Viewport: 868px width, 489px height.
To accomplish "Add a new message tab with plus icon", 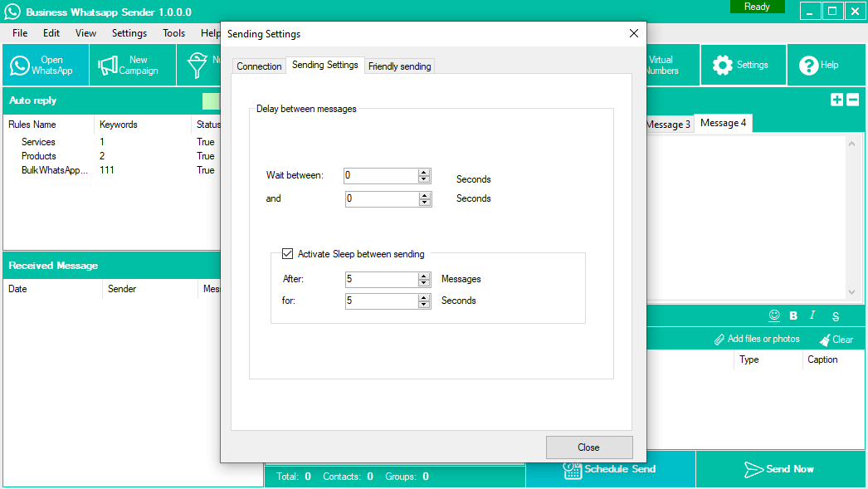I will (837, 100).
